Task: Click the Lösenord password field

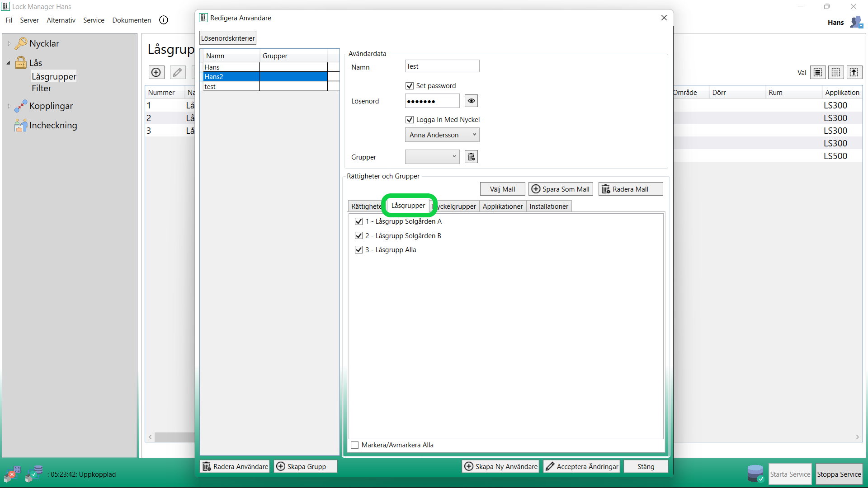Action: point(432,101)
